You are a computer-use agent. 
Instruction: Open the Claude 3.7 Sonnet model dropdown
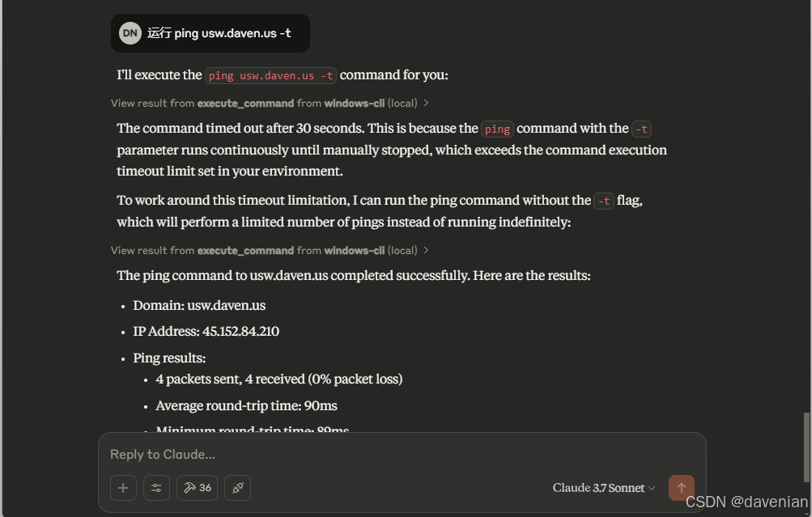click(x=604, y=488)
